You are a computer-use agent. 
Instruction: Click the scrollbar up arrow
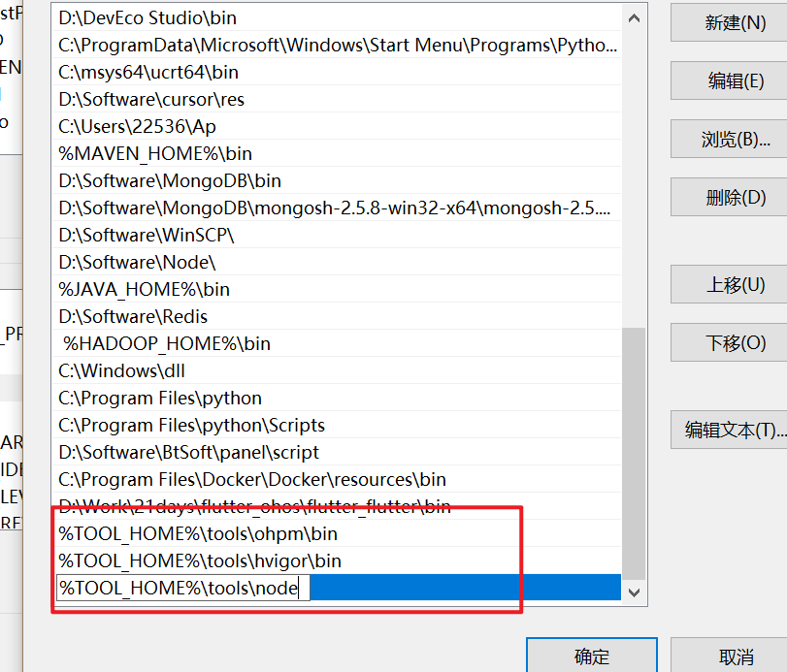[633, 16]
